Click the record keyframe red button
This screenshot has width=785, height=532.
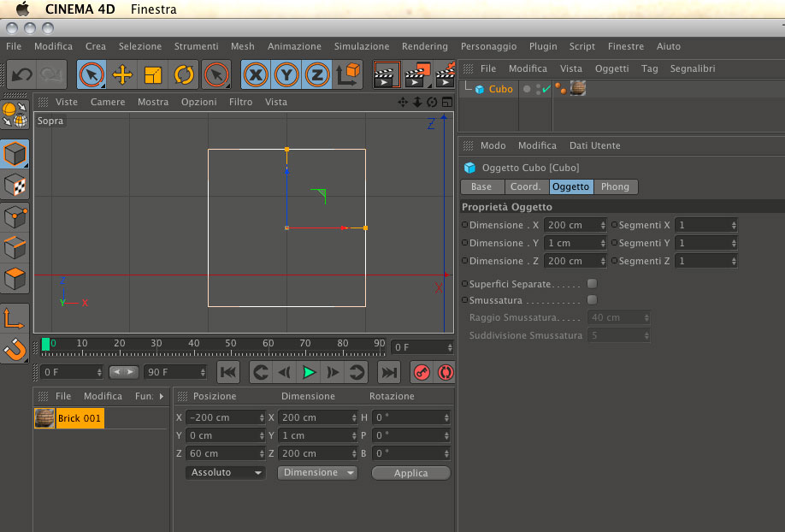coord(422,372)
